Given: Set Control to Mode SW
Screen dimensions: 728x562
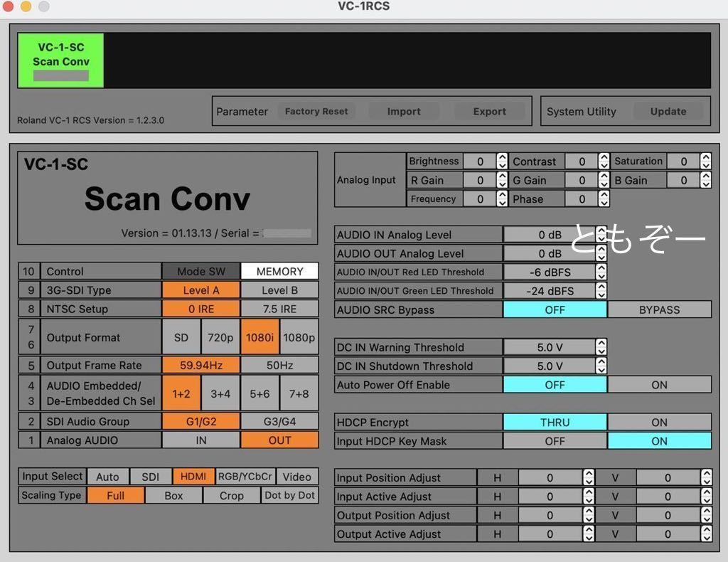Looking at the screenshot, I should point(201,271).
